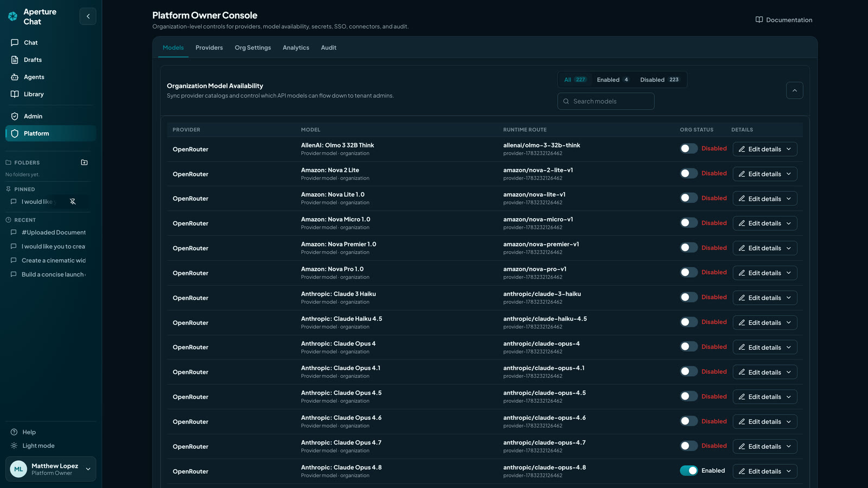The width and height of the screenshot is (868, 488).
Task: Collapse the sidebar with the arrow button
Action: coord(88,16)
